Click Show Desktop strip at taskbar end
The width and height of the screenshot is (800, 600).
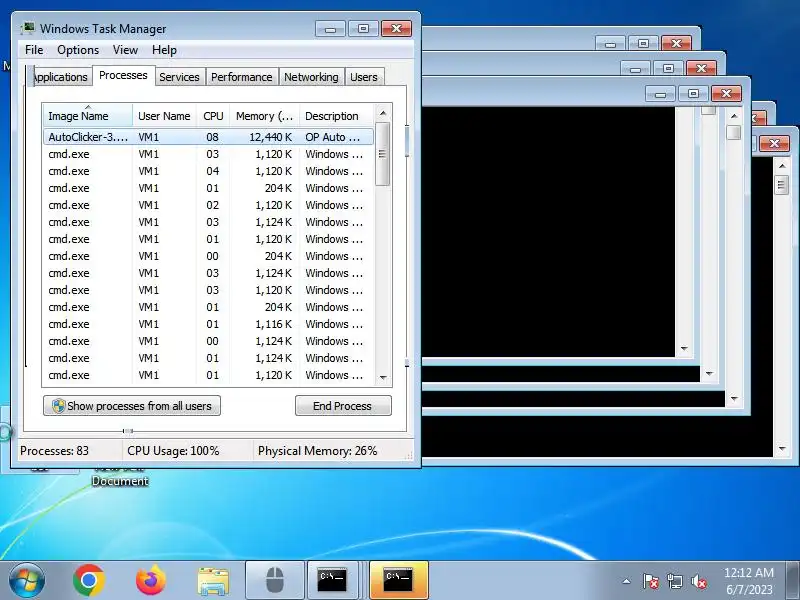click(x=793, y=581)
